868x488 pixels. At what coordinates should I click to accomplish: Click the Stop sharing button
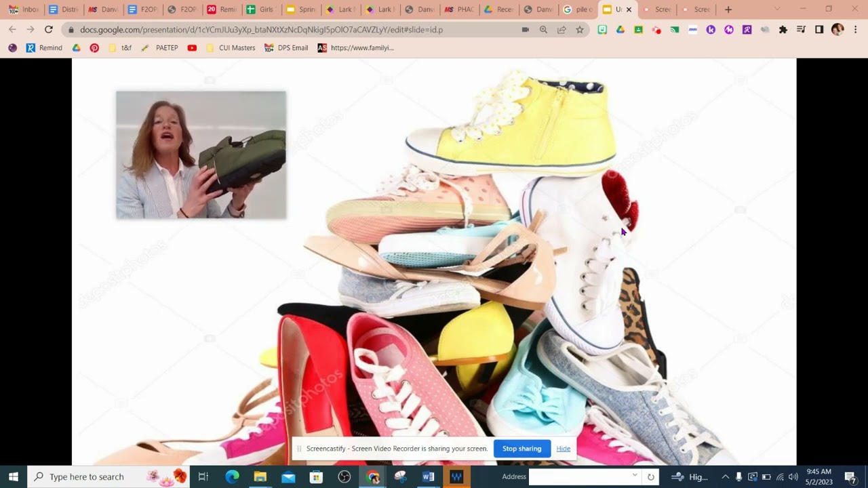[x=521, y=449]
